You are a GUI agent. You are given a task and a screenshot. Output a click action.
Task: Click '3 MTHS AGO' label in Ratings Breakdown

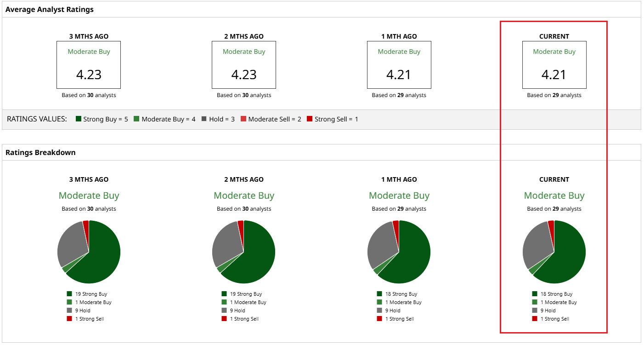coord(89,179)
